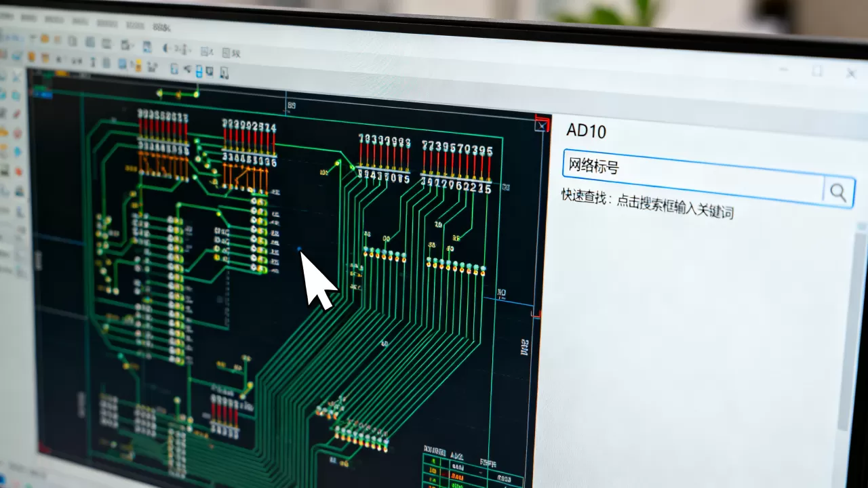The height and width of the screenshot is (488, 868).
Task: Click the orange round icon in top toolbar row
Action: 45,39
